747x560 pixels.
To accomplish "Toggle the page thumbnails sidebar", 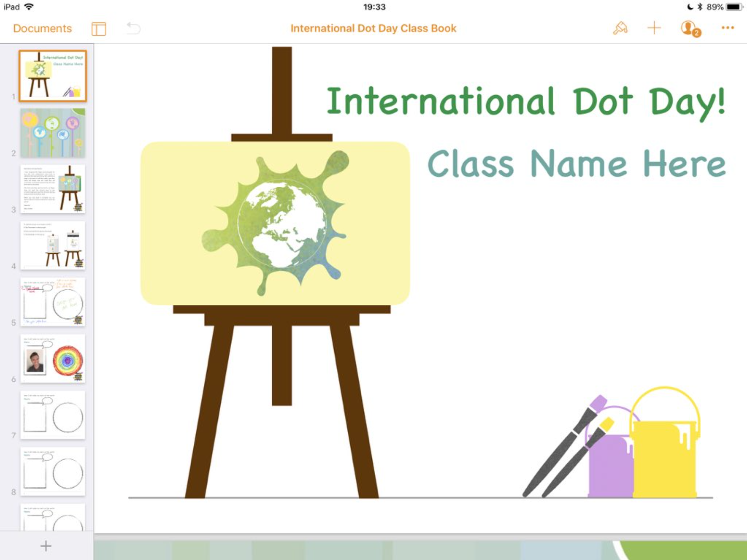I will pyautogui.click(x=98, y=28).
